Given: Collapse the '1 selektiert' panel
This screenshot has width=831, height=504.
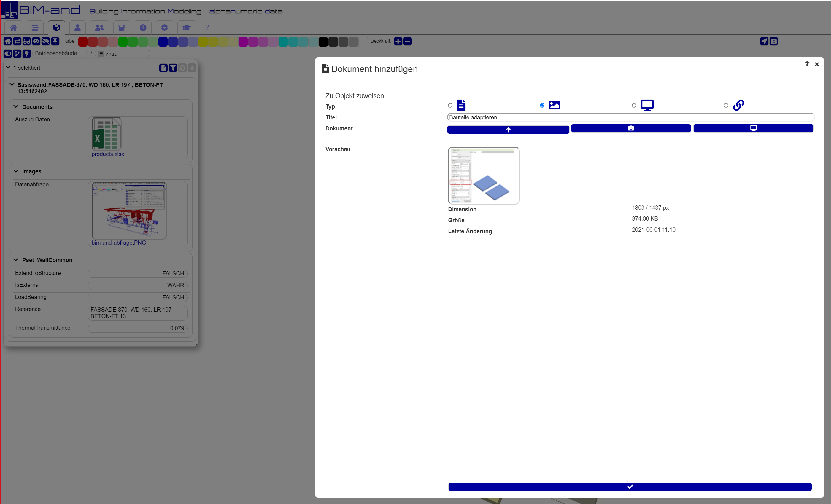Looking at the screenshot, I should (8, 67).
